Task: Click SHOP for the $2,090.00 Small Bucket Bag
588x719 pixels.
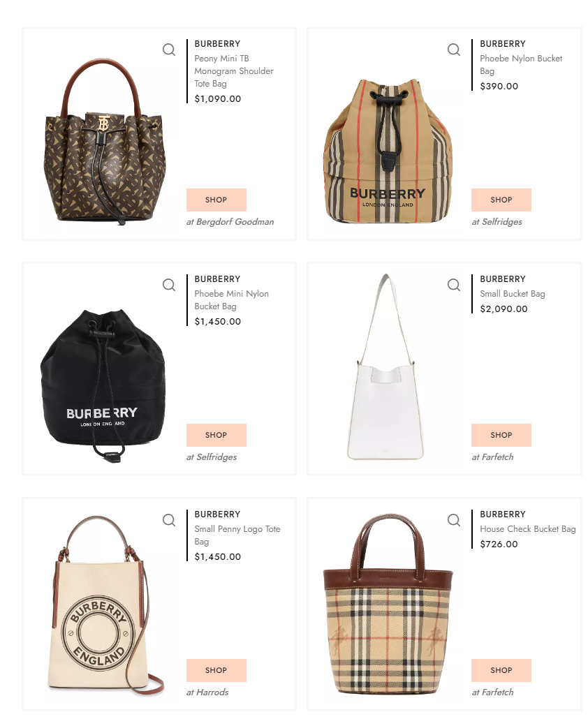Action: pos(501,435)
